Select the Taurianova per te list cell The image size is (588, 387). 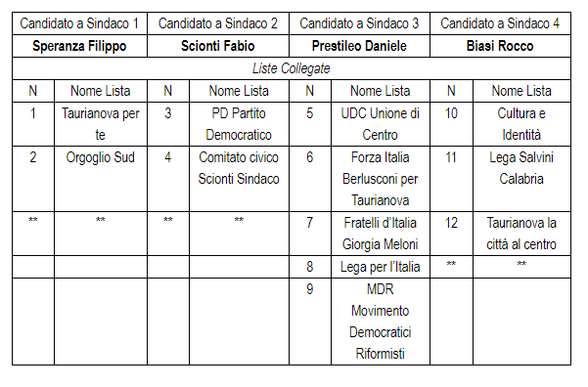coord(101,124)
